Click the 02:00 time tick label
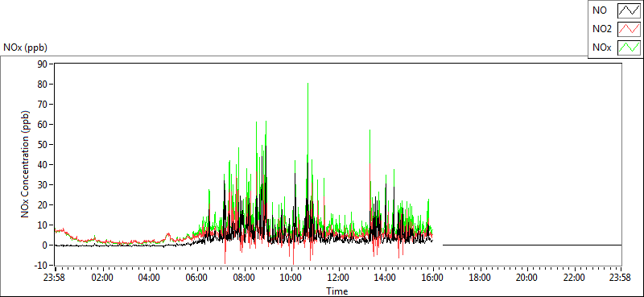The image size is (644, 297). (102, 278)
